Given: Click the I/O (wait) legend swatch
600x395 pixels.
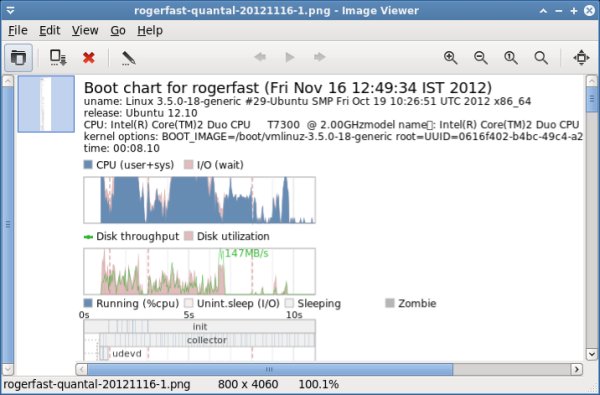Looking at the screenshot, I should [x=188, y=165].
